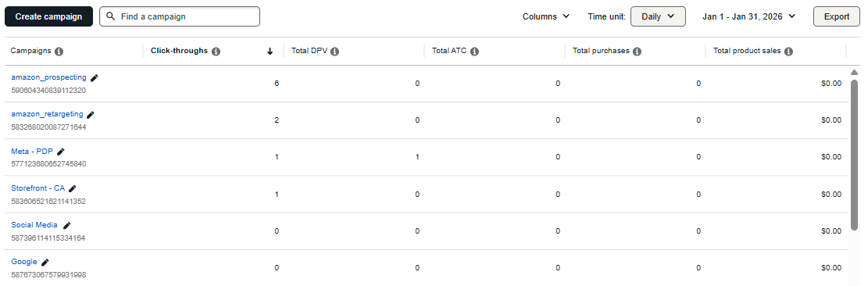Select campaign ID 590604340839112320

[48, 90]
